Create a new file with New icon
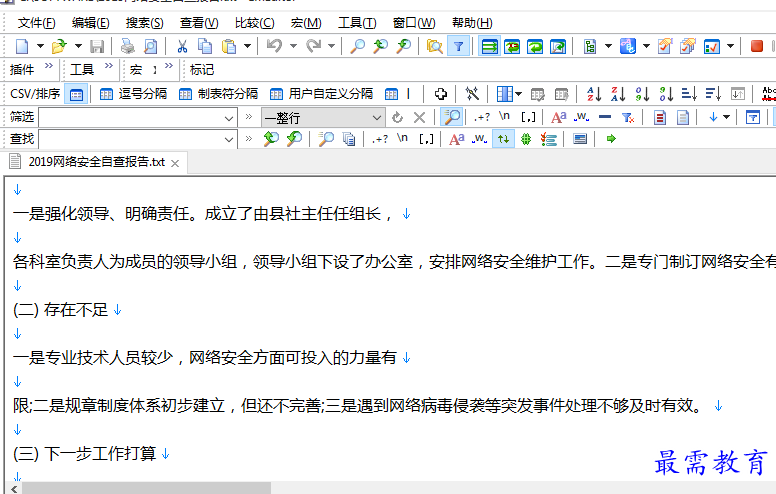Screen dimensions: 776x494 click(22, 47)
